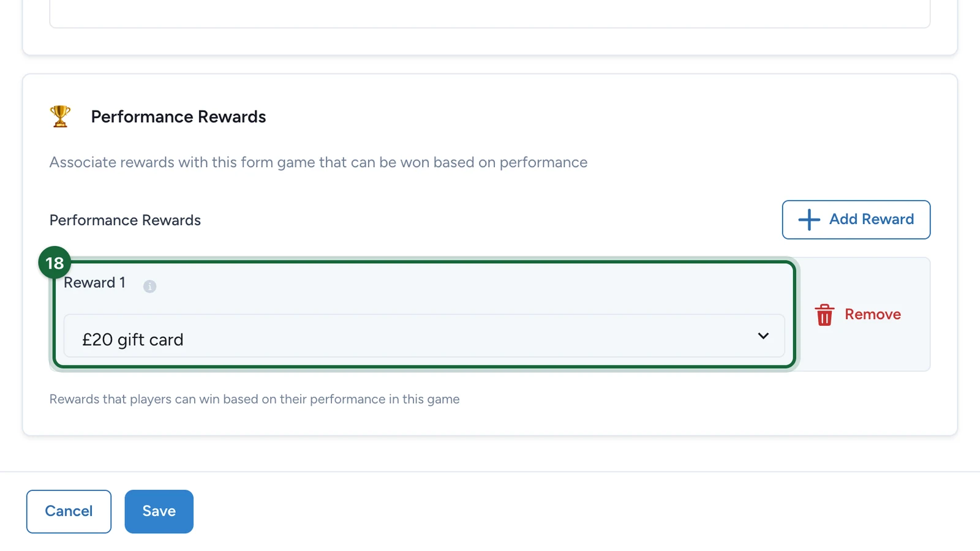
Task: Click the blank footer area right of Save
Action: point(582,511)
